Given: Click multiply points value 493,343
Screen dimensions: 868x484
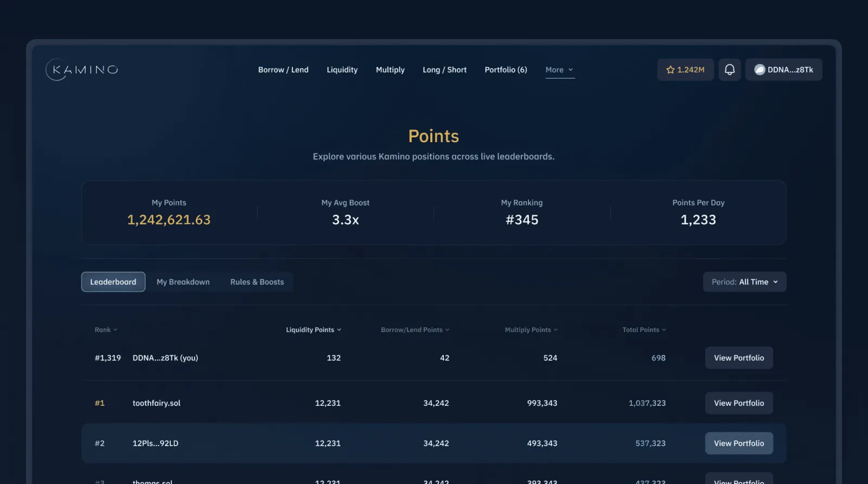Looking at the screenshot, I should pos(542,443).
